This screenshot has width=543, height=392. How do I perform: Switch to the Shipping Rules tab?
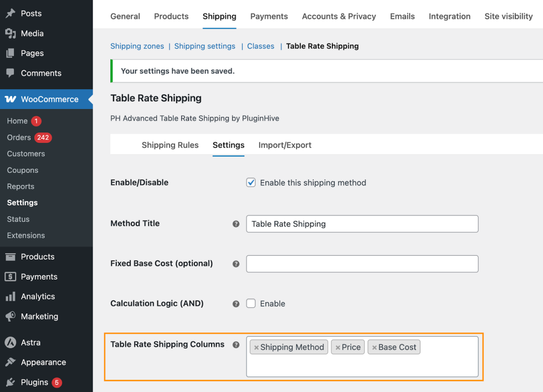click(170, 145)
